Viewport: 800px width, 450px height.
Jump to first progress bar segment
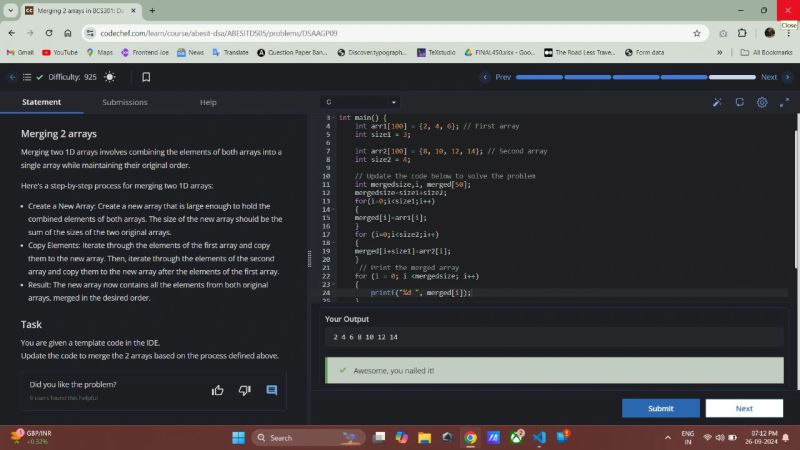pyautogui.click(x=539, y=77)
